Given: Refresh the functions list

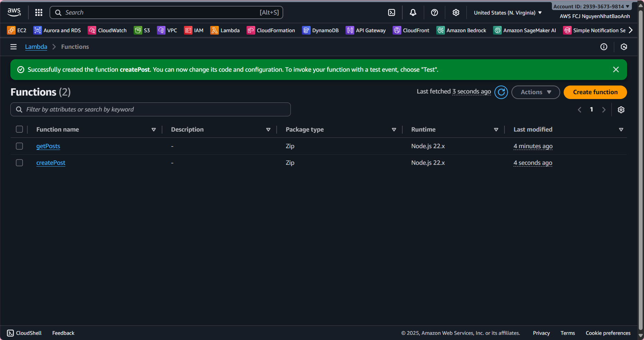Looking at the screenshot, I should coord(501,92).
